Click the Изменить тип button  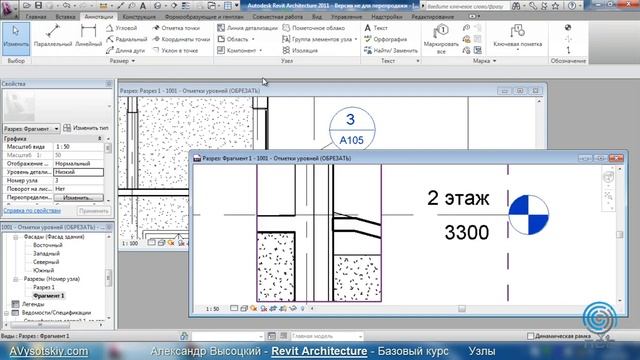86,128
